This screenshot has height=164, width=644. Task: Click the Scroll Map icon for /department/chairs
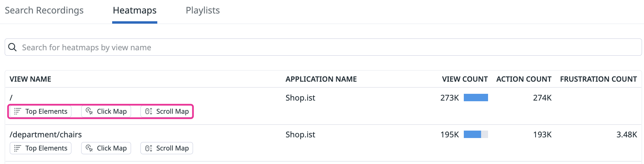click(149, 148)
